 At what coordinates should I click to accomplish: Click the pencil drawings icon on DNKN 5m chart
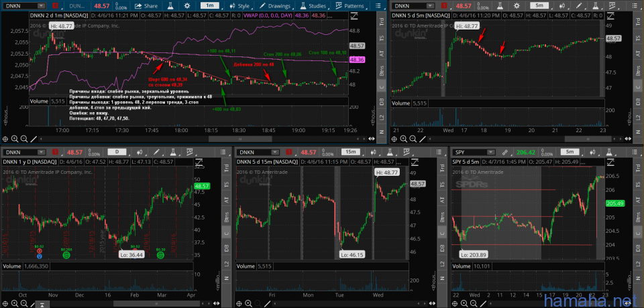click(580, 6)
